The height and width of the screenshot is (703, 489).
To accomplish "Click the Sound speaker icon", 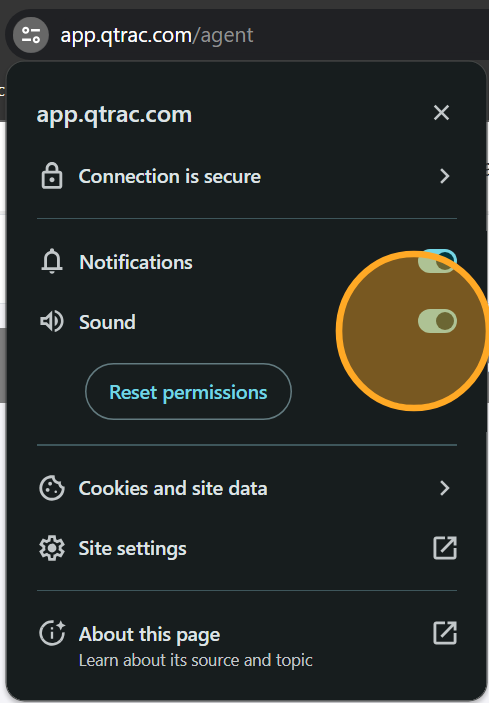I will [52, 321].
